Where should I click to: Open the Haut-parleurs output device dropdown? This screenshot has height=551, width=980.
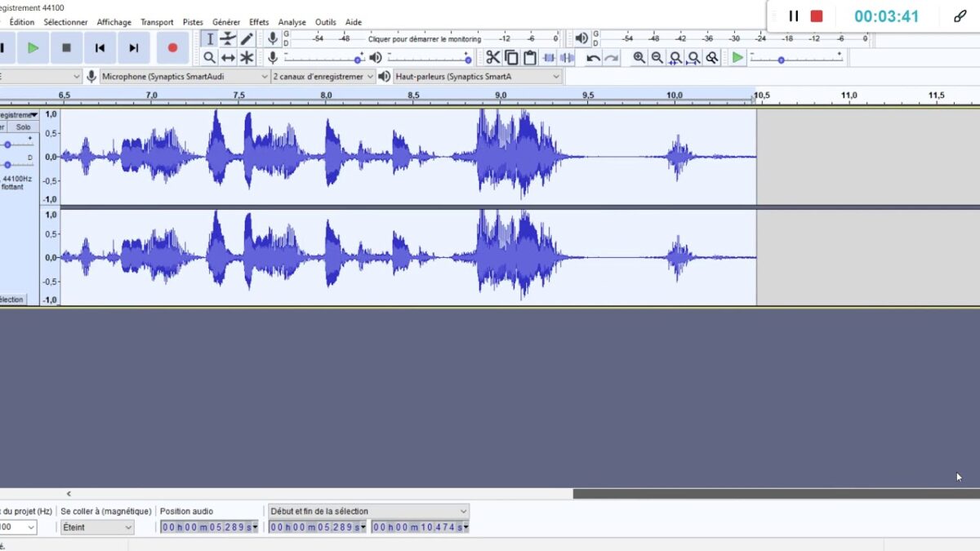[478, 76]
